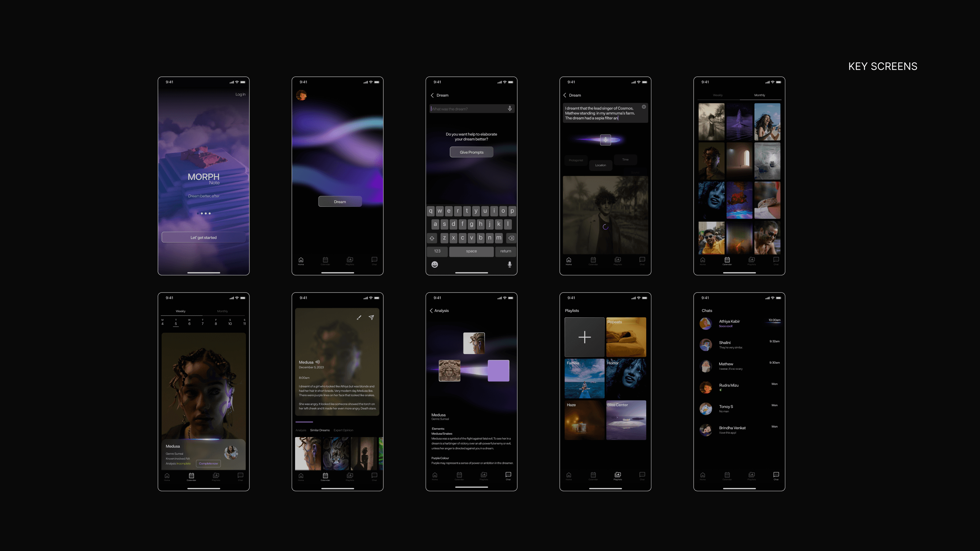This screenshot has height=551, width=980.
Task: Tap the plus tile to add a playlist
Action: pos(584,337)
